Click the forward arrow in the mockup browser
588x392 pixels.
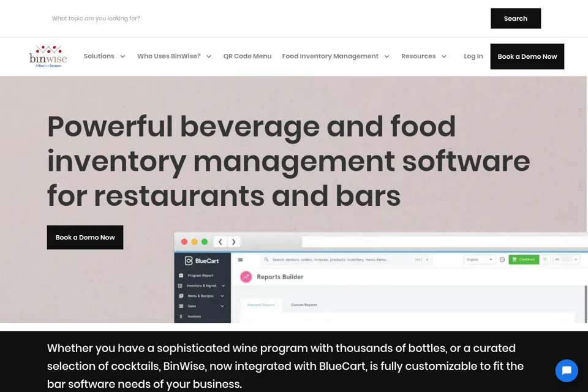pos(233,242)
